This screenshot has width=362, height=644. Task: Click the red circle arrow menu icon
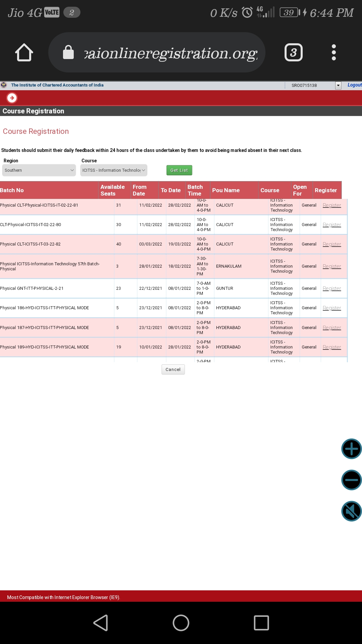point(12,98)
